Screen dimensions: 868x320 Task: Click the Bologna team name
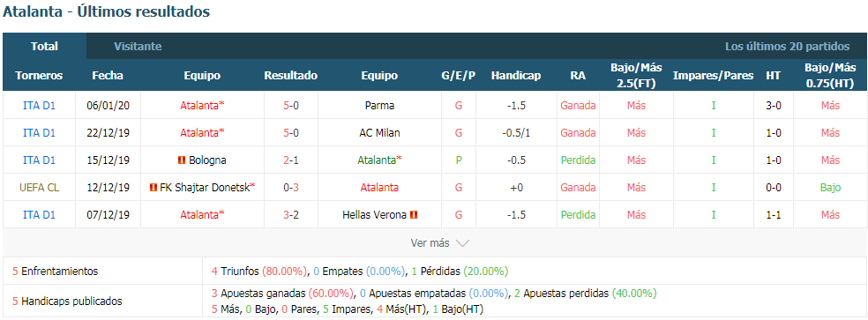click(207, 160)
